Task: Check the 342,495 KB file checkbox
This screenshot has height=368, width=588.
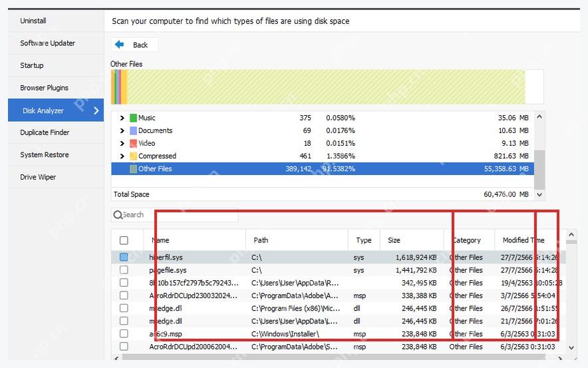Action: pyautogui.click(x=124, y=282)
